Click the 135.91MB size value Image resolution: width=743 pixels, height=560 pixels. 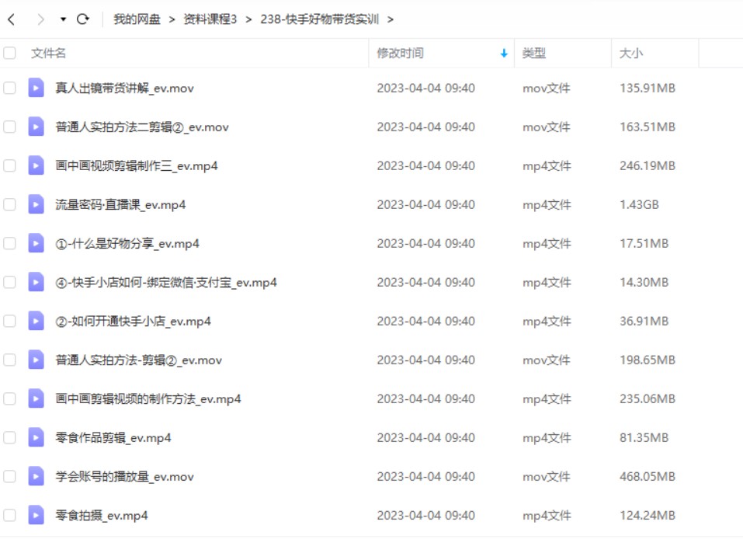pyautogui.click(x=648, y=88)
